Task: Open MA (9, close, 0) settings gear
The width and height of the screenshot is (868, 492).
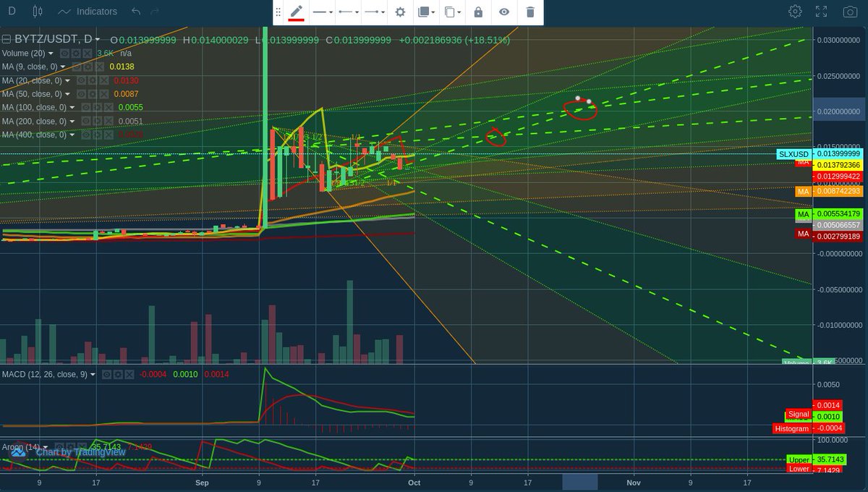Action: coord(89,67)
